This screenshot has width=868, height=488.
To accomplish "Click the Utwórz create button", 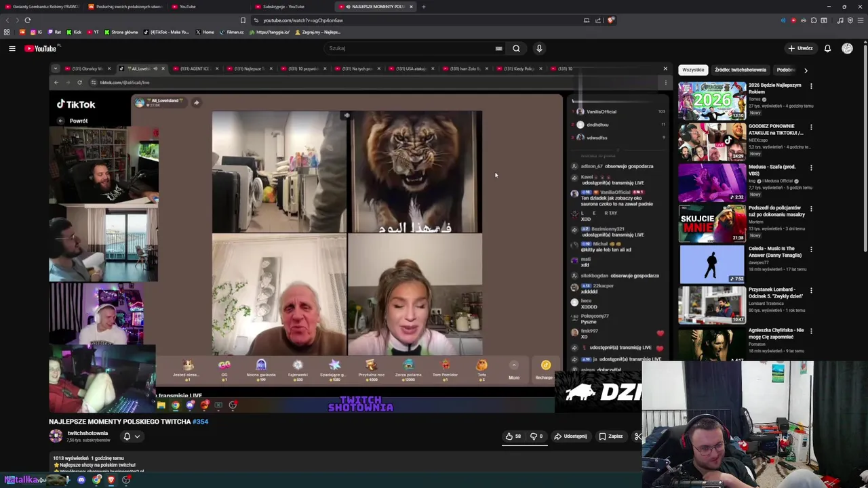I will pos(800,48).
